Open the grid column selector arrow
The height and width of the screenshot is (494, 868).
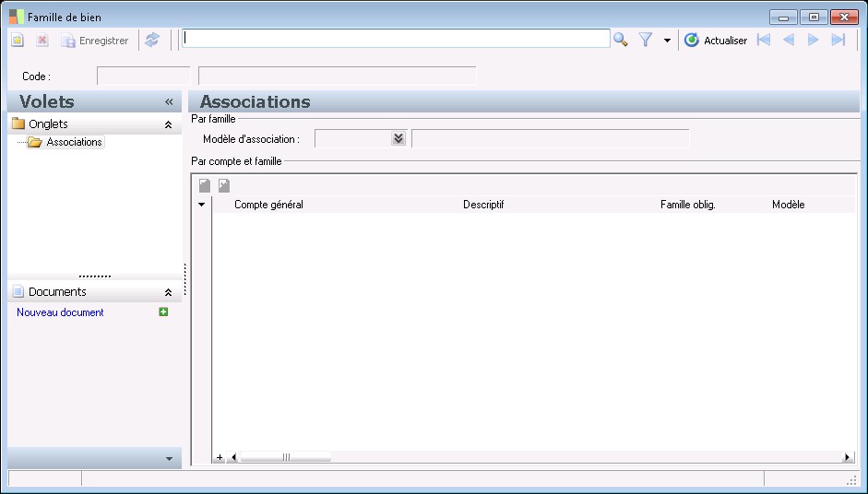tap(201, 205)
